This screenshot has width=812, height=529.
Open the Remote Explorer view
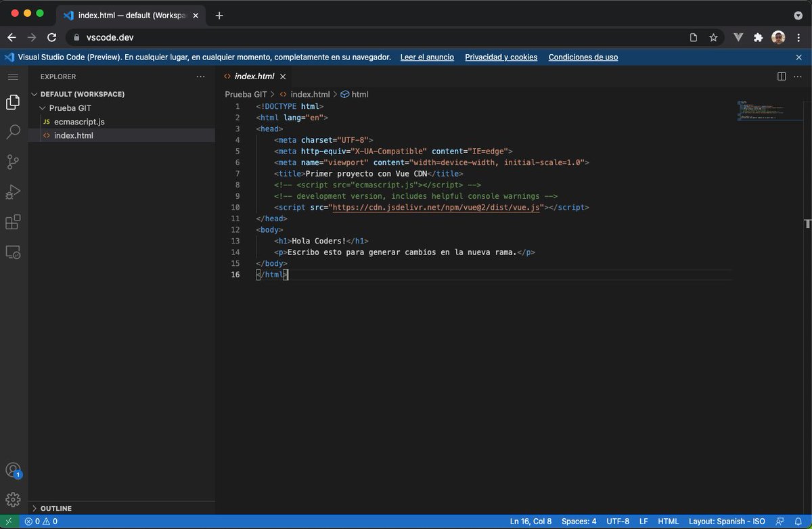13,252
